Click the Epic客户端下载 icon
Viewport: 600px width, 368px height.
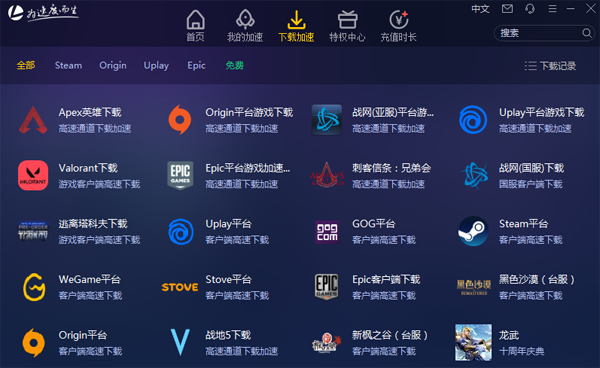pyautogui.click(x=326, y=287)
